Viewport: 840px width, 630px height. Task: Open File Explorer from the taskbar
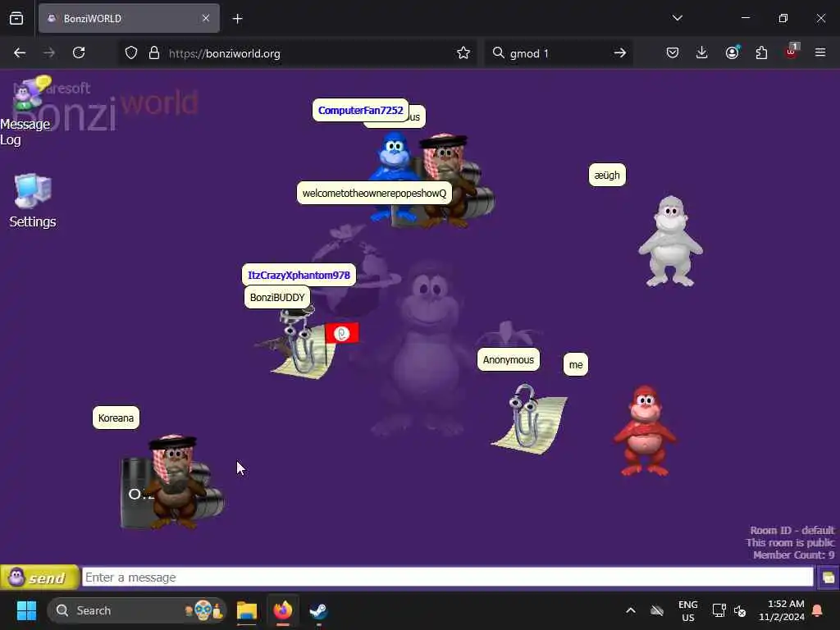pos(247,610)
